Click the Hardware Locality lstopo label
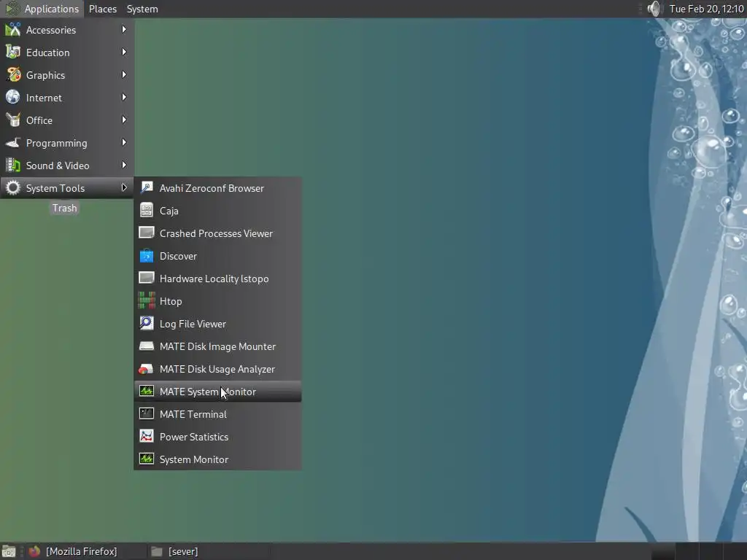The image size is (747, 560). coord(214,279)
